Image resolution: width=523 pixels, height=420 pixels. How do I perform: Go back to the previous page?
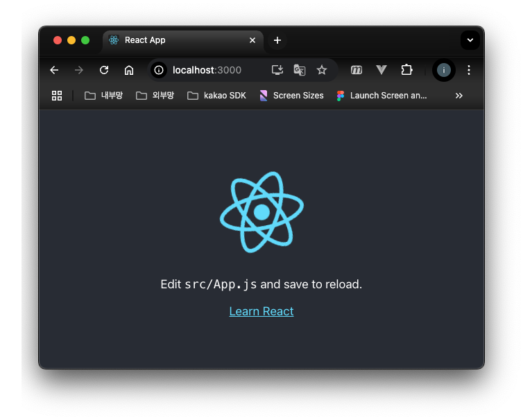pos(54,70)
